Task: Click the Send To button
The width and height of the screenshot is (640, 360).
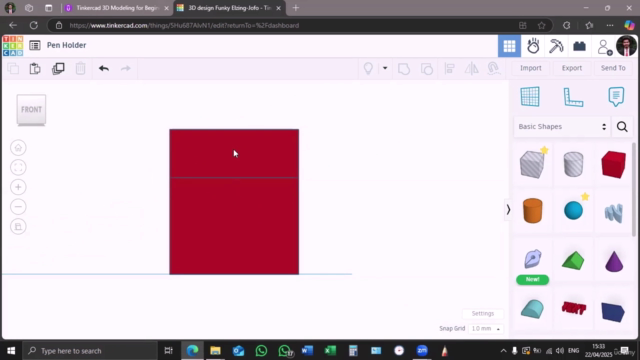Action: 613,68
